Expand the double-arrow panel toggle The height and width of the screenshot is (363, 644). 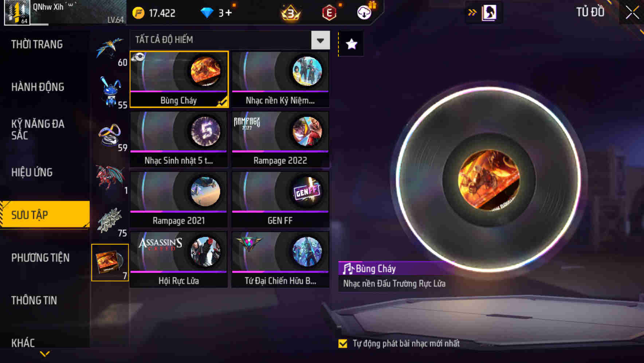click(472, 13)
